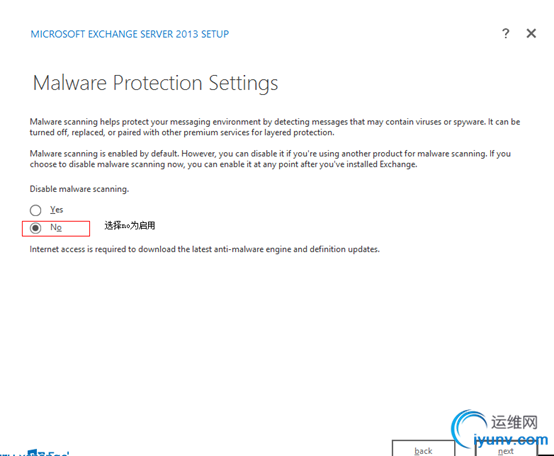Click the 'Internet access is required' note
Viewport: 554px width, 456px height.
click(205, 249)
